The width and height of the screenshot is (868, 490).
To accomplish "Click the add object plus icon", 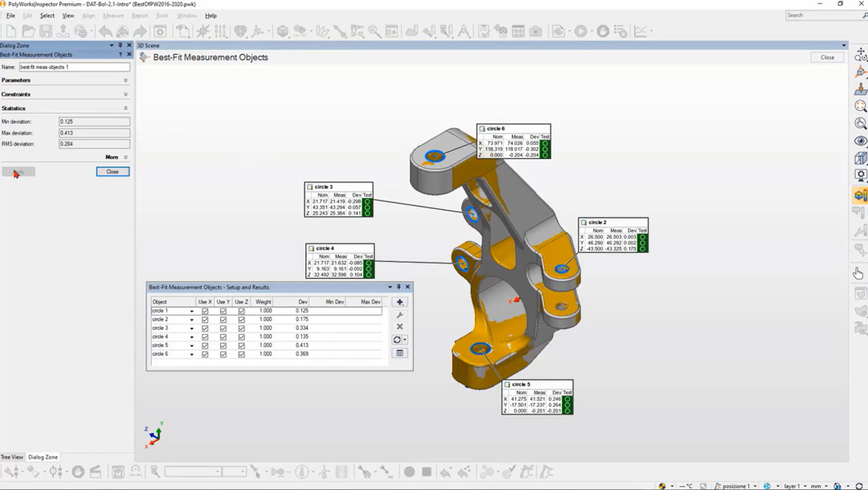I will [399, 302].
